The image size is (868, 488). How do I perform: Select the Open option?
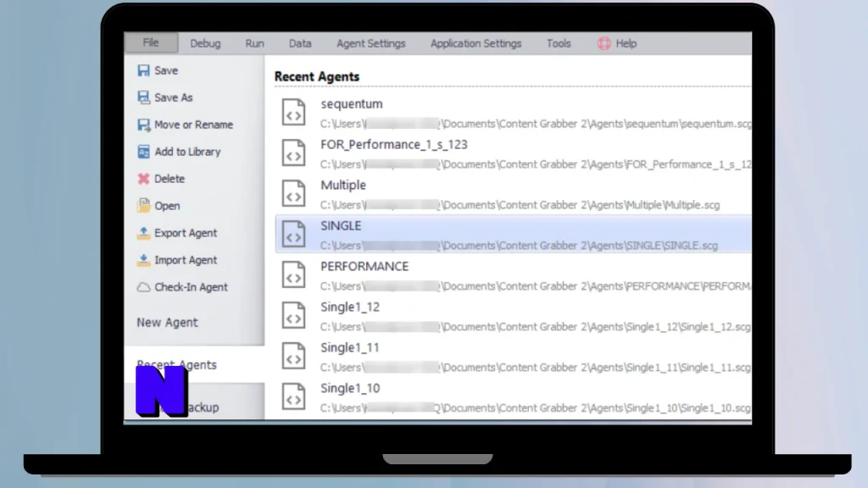pos(167,206)
